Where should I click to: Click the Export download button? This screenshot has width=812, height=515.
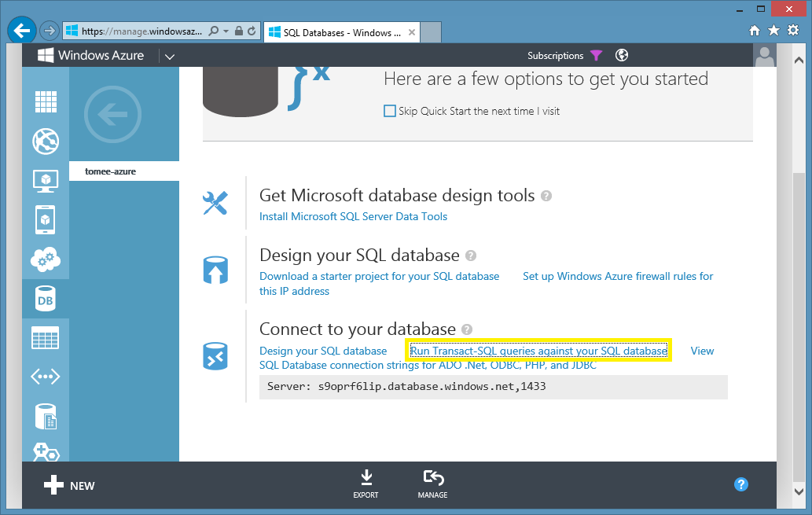coord(366,484)
